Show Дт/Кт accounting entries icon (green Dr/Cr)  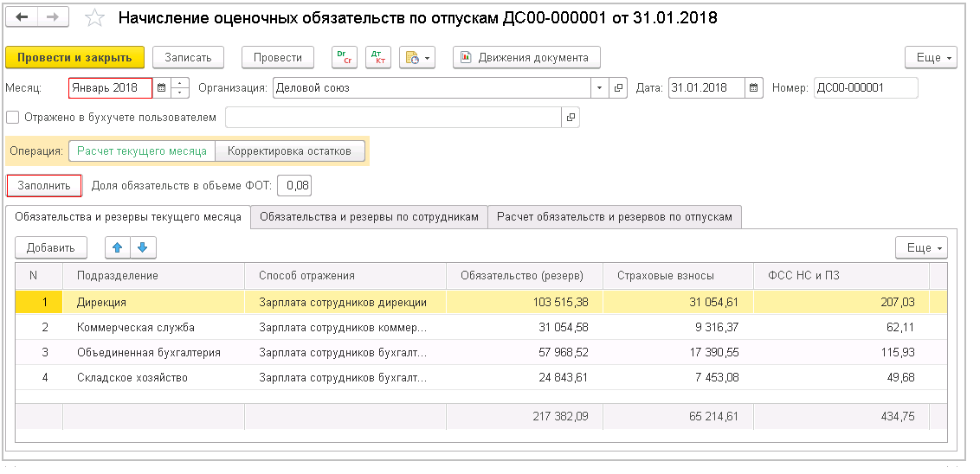[x=345, y=57]
